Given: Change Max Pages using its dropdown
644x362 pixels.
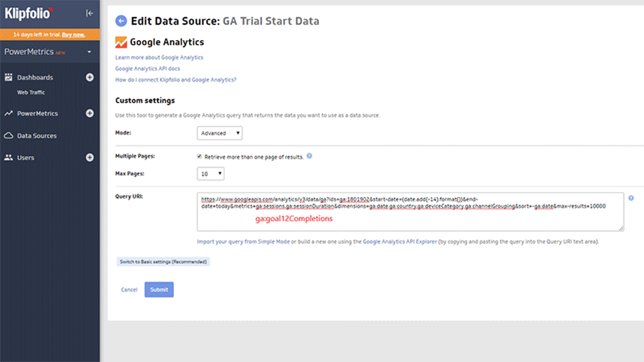Looking at the screenshot, I should (x=210, y=173).
